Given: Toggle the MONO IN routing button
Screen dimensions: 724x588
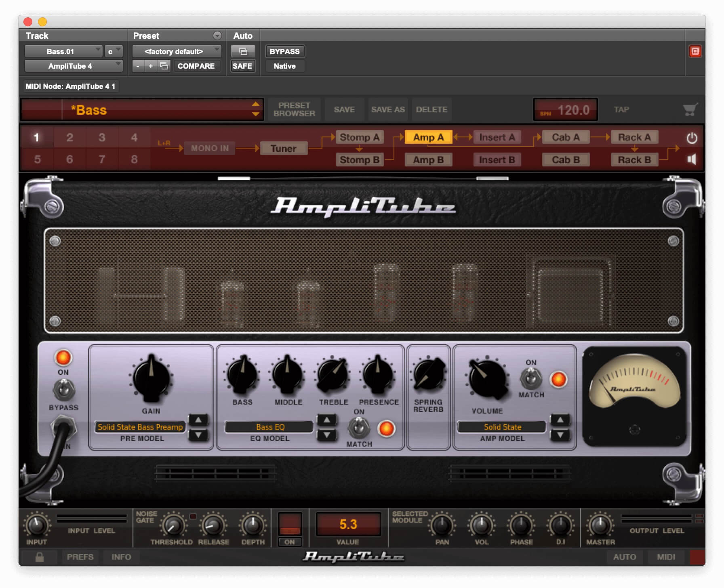Looking at the screenshot, I should click(210, 148).
